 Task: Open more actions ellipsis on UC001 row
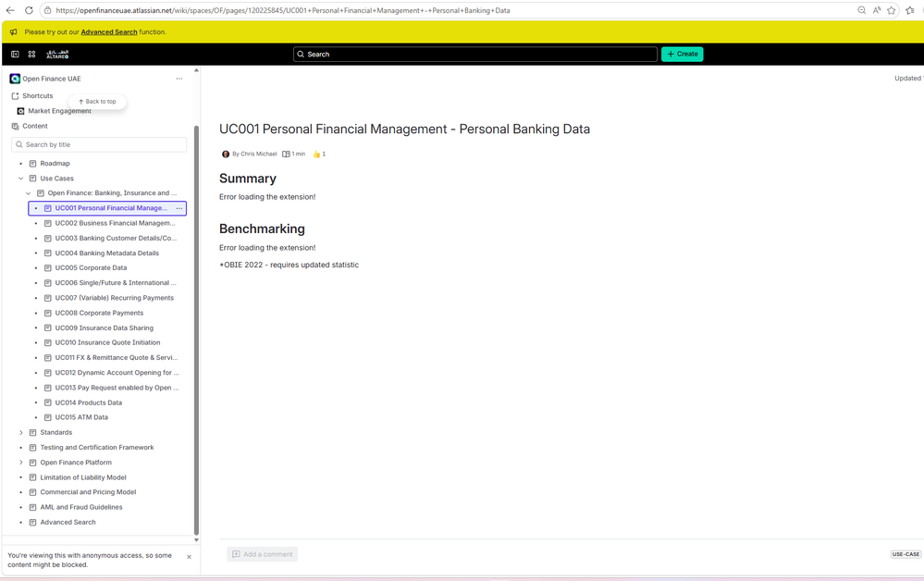tap(179, 208)
